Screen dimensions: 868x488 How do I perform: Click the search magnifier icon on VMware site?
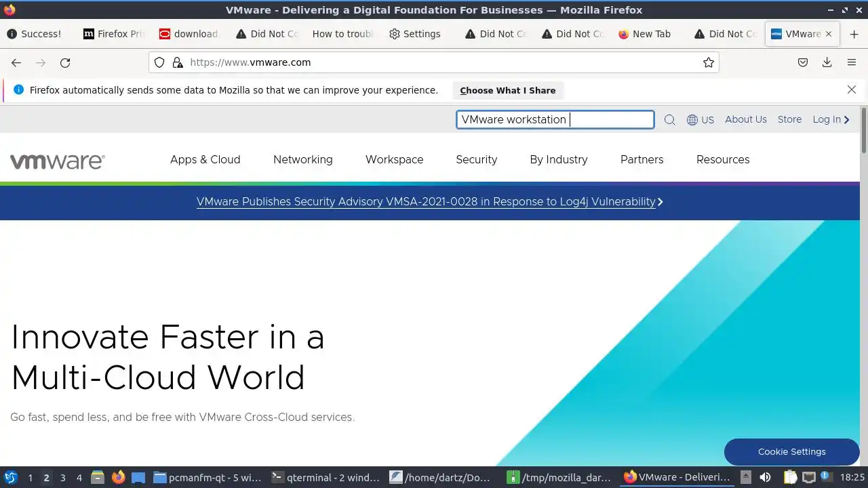(669, 120)
